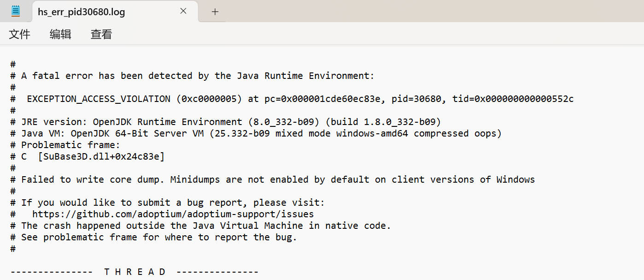Click the tid=0x000000000000552c value

[513, 99]
